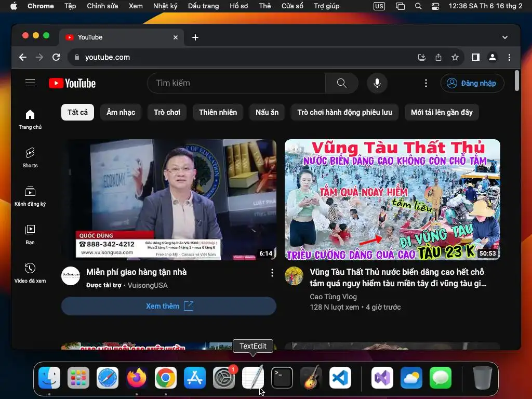Open the Dấu trang menu

204,6
